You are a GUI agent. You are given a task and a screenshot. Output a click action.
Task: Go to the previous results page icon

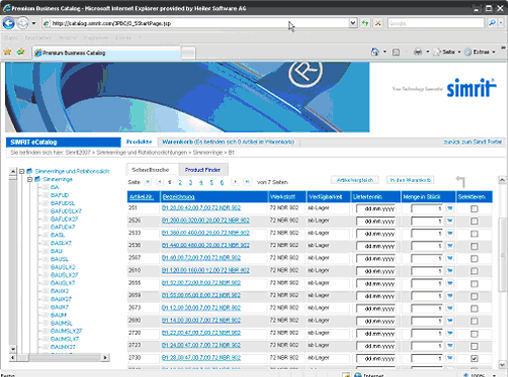(160, 182)
